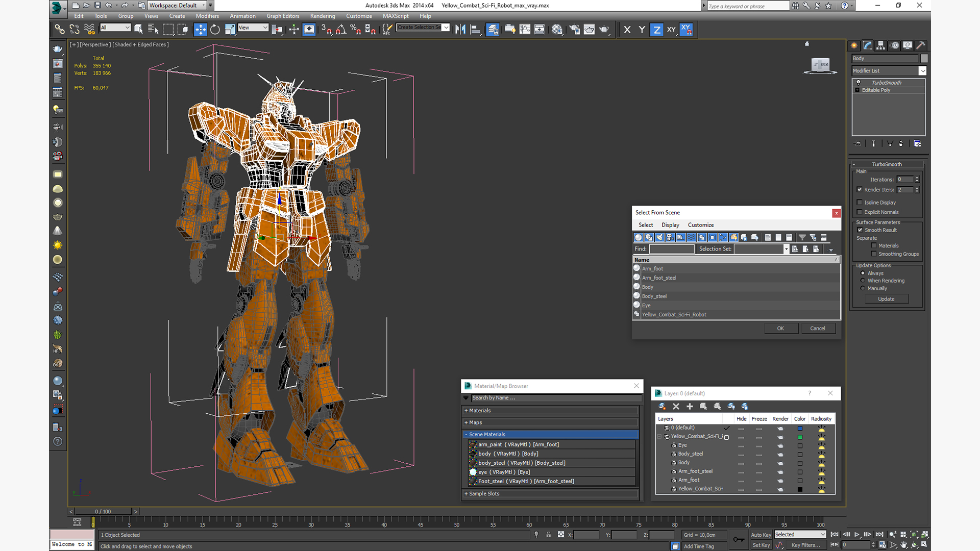Create new layer icon in Layer dialog
The width and height of the screenshot is (980, 551).
click(662, 407)
